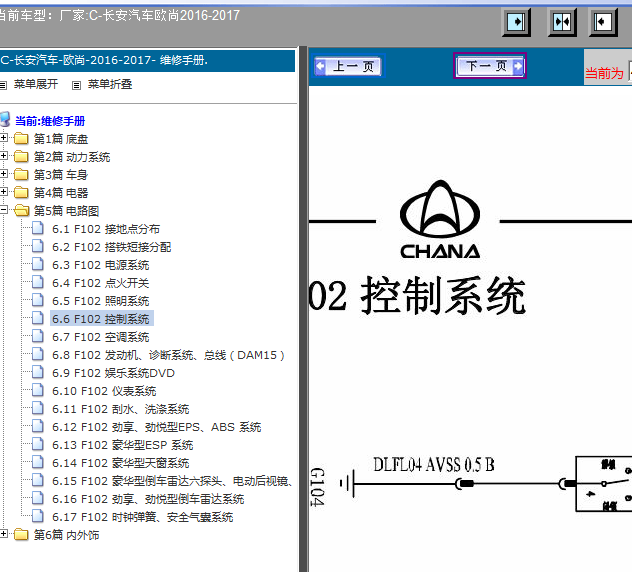Click the expand-right panel arrow icon
Image resolution: width=632 pixels, height=572 pixels.
click(x=516, y=22)
